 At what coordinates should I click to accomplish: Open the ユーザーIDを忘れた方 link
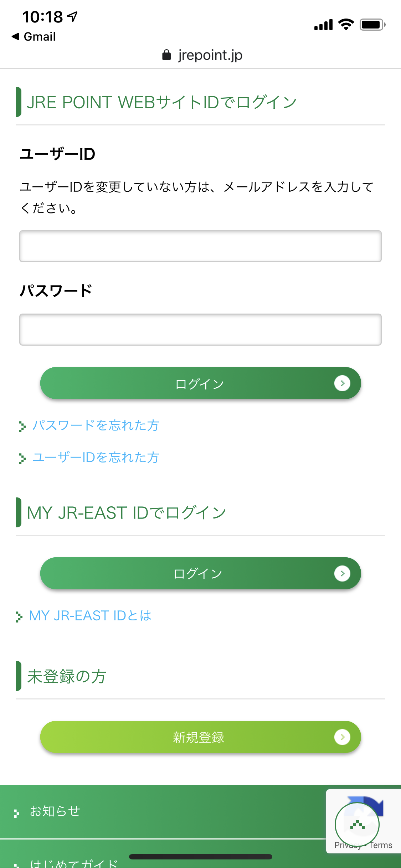(x=96, y=457)
